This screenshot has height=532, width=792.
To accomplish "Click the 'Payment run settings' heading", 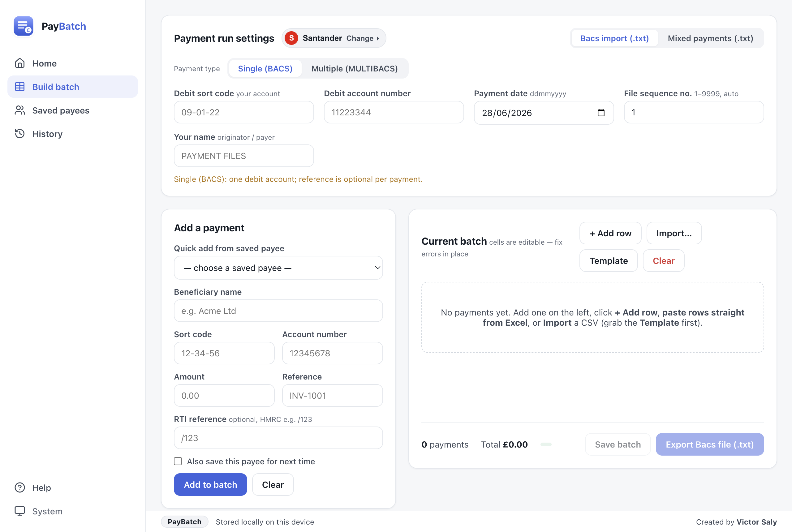I will 224,38.
